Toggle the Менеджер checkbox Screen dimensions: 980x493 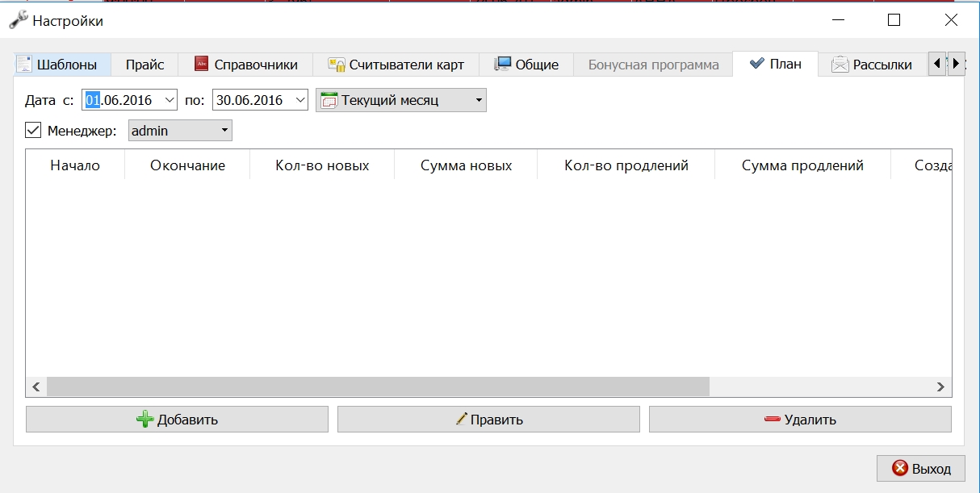point(33,130)
